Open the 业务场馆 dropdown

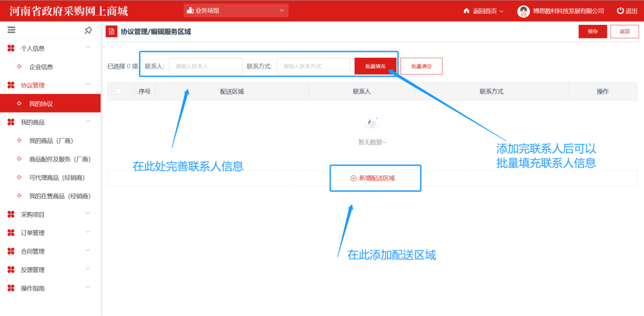click(x=236, y=10)
